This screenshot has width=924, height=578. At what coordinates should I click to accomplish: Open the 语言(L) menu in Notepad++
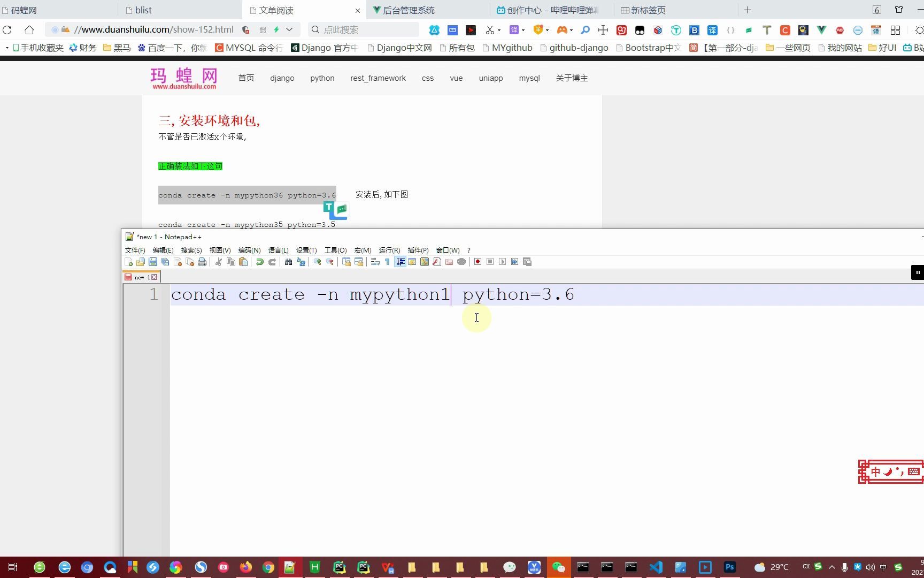tap(278, 250)
